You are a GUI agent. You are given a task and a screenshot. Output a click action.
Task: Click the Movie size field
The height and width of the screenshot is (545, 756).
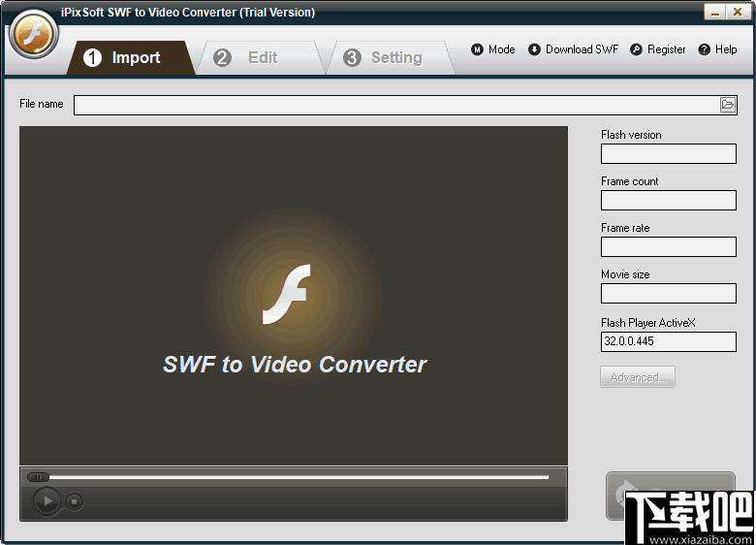[668, 293]
